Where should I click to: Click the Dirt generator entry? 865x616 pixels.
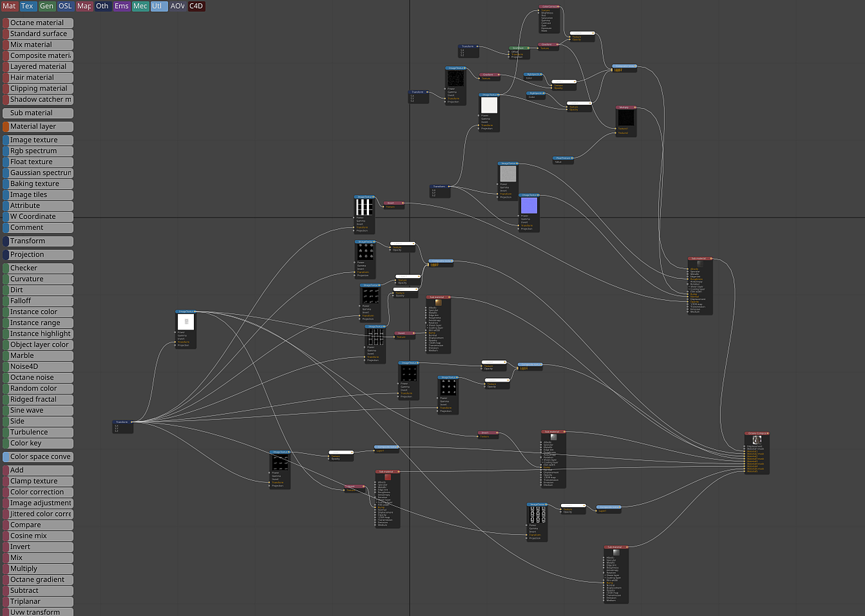(x=38, y=290)
